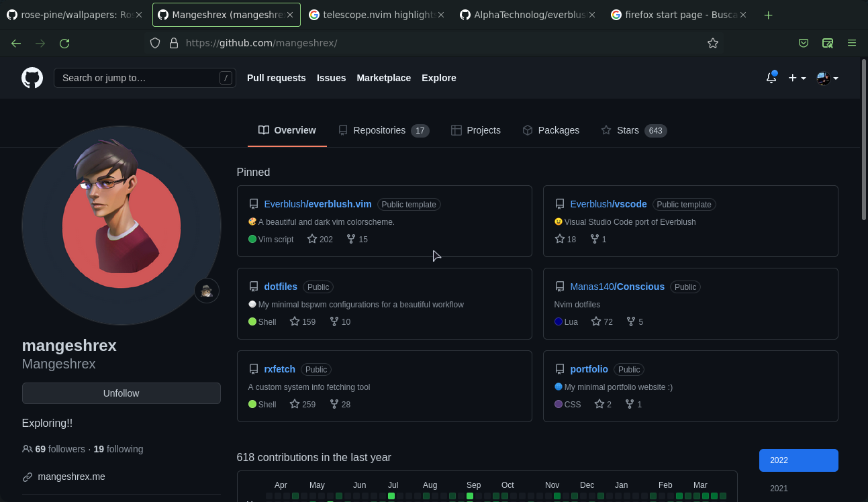This screenshot has width=868, height=502.
Task: Open the mangeshrex.me website link
Action: coord(71,476)
